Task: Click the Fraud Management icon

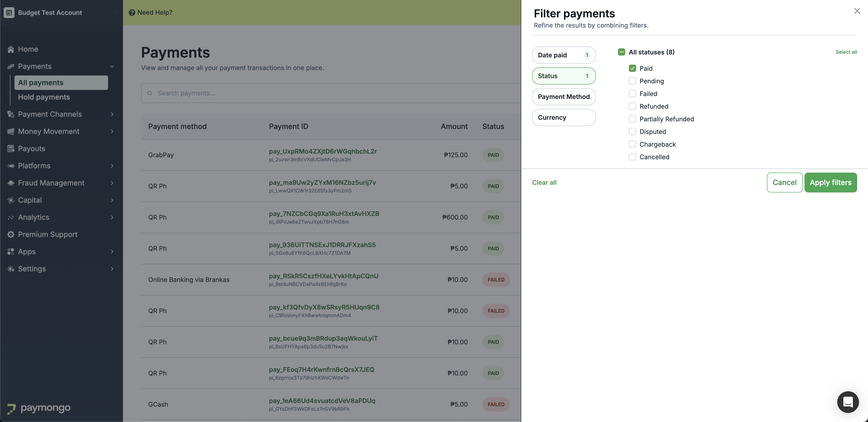Action: 11,183
